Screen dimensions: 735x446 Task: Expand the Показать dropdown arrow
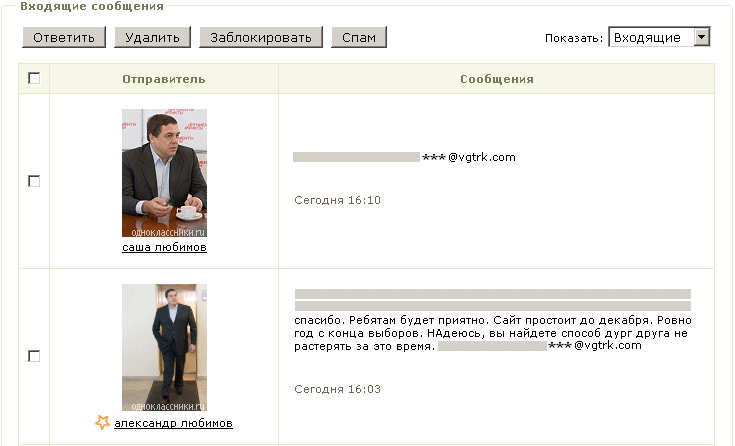(x=701, y=37)
